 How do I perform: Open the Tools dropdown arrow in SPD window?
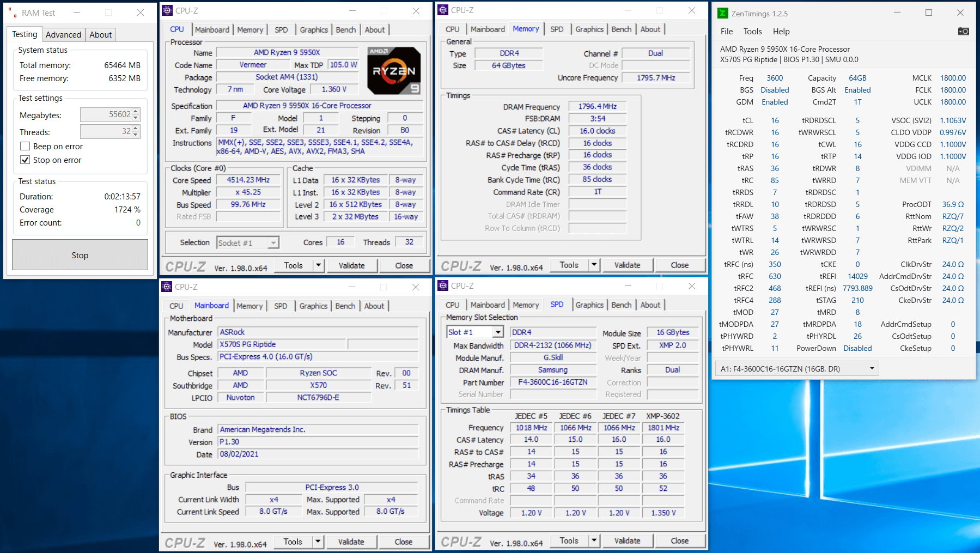(594, 540)
